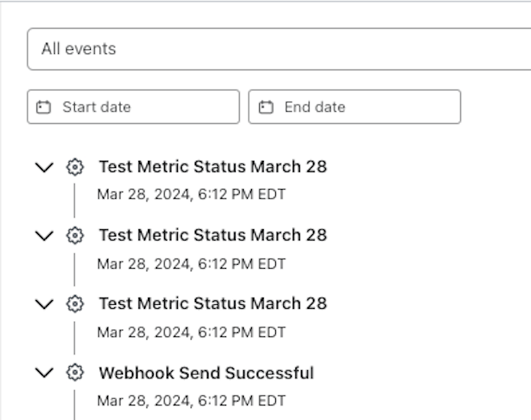Screen dimensions: 531x420
Task: Select first Test Metric Status March 28 title
Action: (x=212, y=167)
